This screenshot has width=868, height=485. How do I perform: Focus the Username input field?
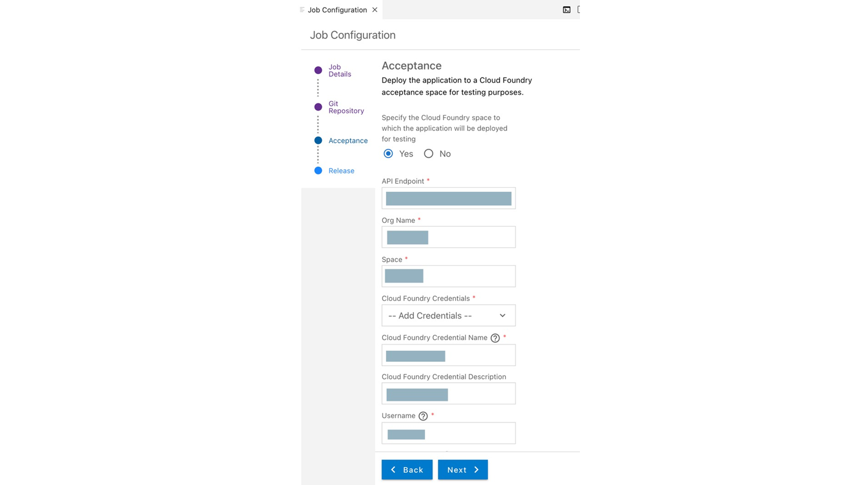coord(449,433)
